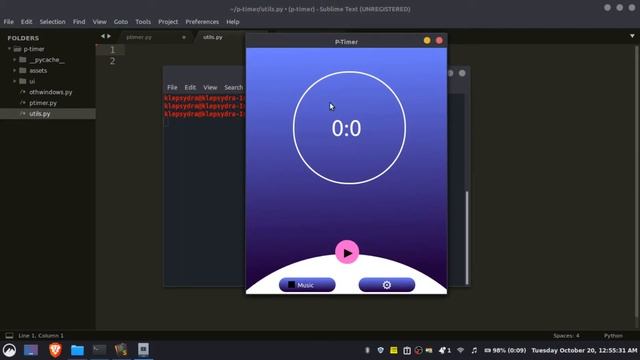Screen dimensions: 640x360
Task: Open View menu in the terminal window
Action: [x=210, y=87]
